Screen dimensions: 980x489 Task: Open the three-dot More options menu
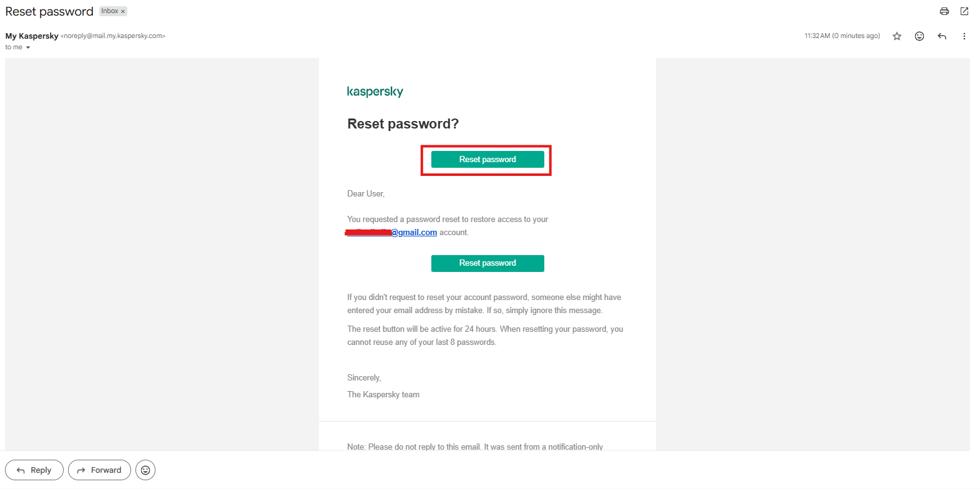964,36
